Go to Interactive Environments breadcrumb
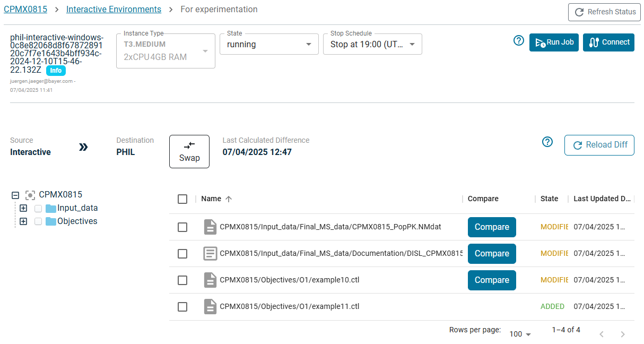The image size is (644, 344). pyautogui.click(x=114, y=10)
